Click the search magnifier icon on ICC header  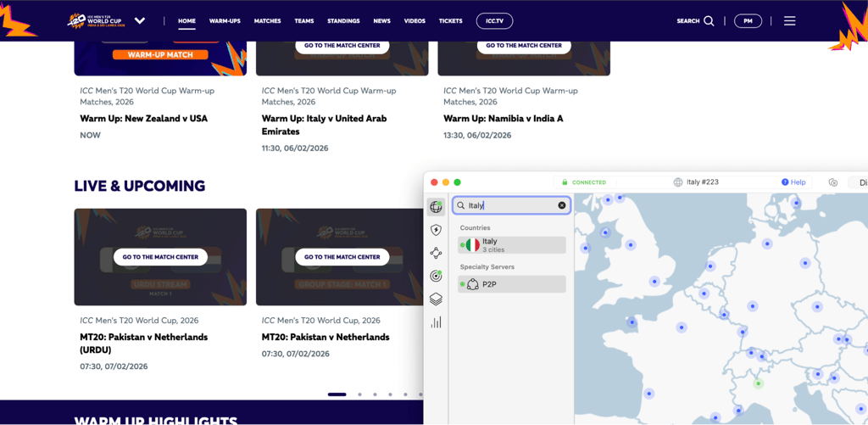tap(709, 21)
